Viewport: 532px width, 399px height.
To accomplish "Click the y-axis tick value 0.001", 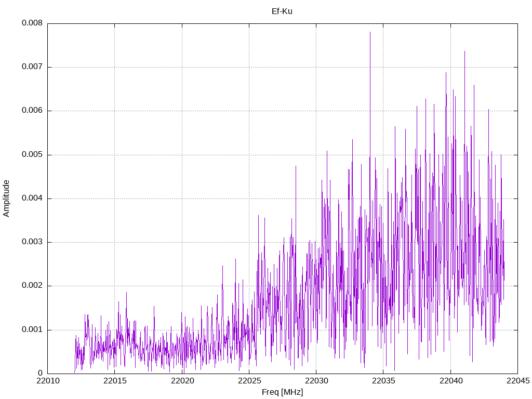I will tap(32, 329).
